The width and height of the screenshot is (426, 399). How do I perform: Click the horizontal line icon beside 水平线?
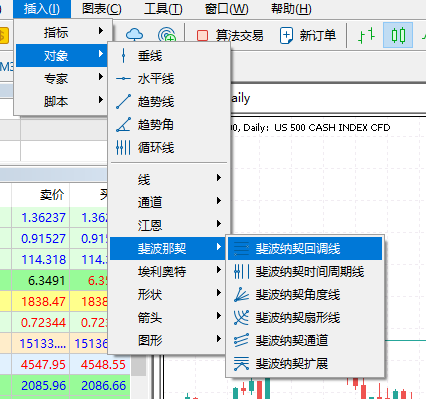click(x=123, y=79)
